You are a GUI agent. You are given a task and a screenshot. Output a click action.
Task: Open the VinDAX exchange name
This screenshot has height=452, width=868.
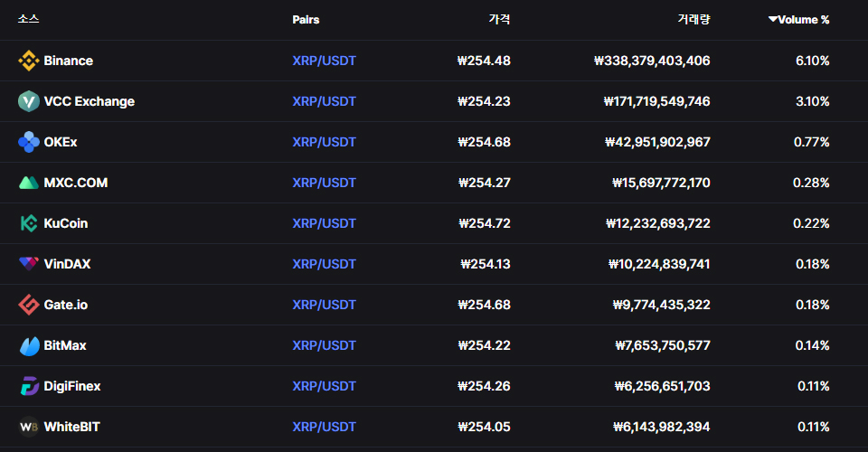[x=67, y=264]
